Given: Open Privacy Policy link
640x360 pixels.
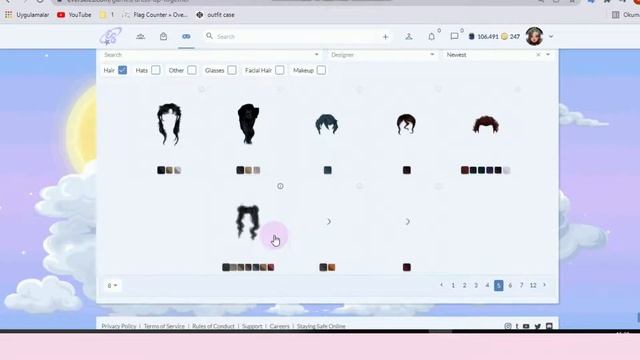Looking at the screenshot, I should (x=119, y=326).
